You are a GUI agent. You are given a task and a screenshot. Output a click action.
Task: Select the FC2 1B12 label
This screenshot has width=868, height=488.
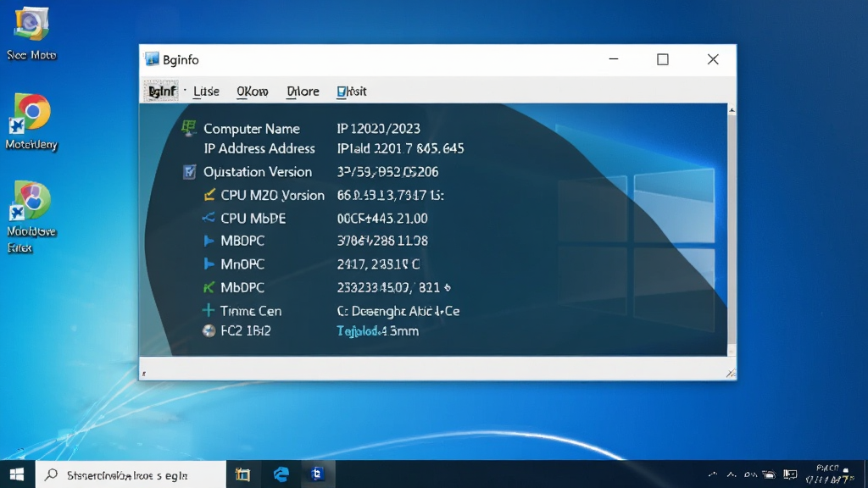point(246,331)
